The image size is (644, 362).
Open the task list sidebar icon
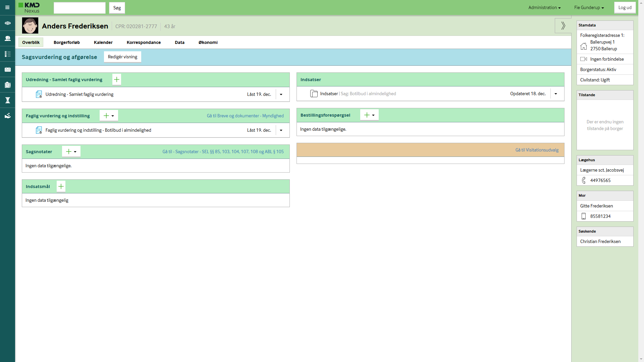tap(7, 54)
